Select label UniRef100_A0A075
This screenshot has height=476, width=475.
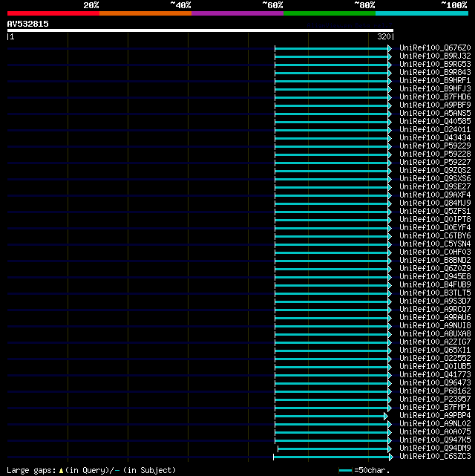pyautogui.click(x=435, y=432)
